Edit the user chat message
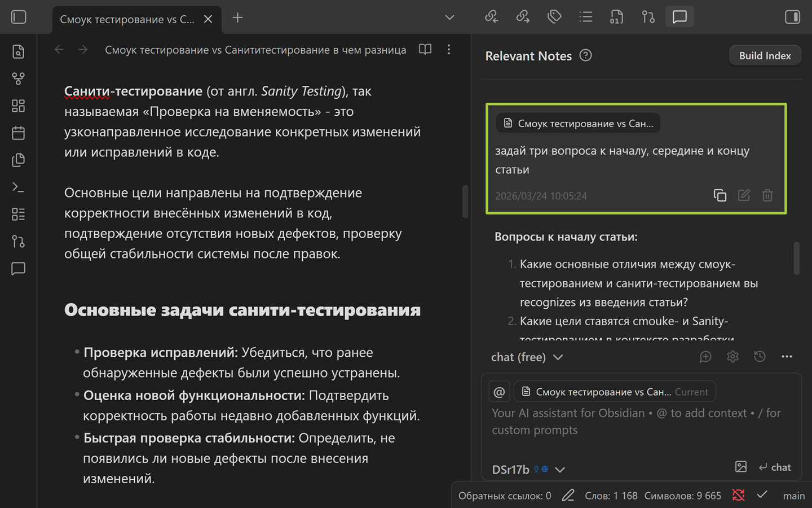 (x=744, y=195)
